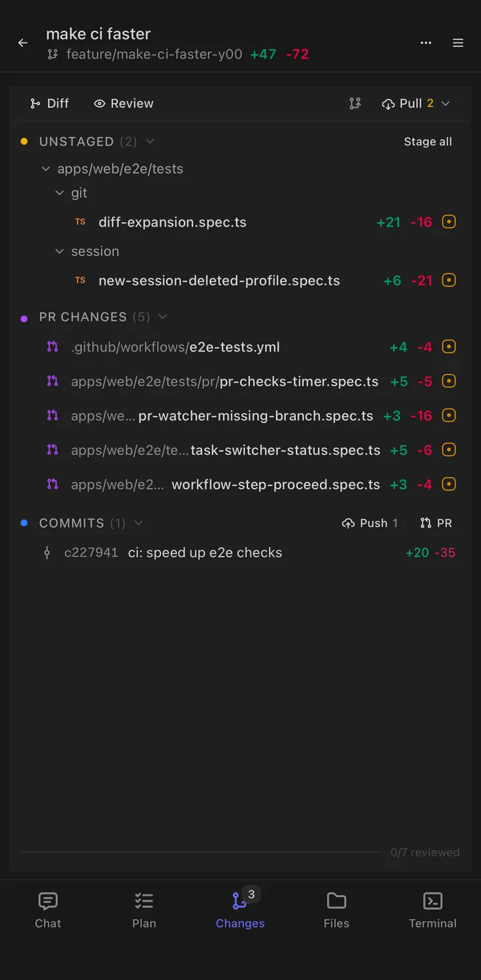Click Stage all button
This screenshot has height=980, width=481.
(428, 142)
